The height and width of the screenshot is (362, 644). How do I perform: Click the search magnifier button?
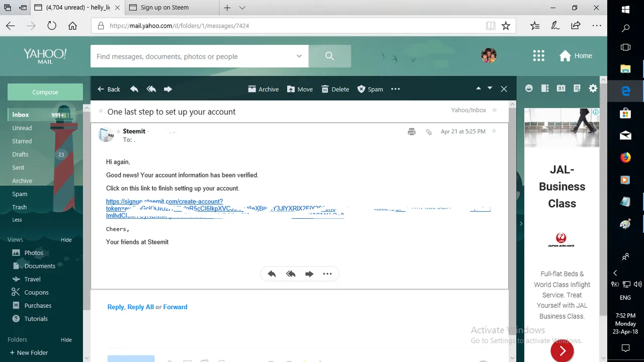click(x=330, y=56)
